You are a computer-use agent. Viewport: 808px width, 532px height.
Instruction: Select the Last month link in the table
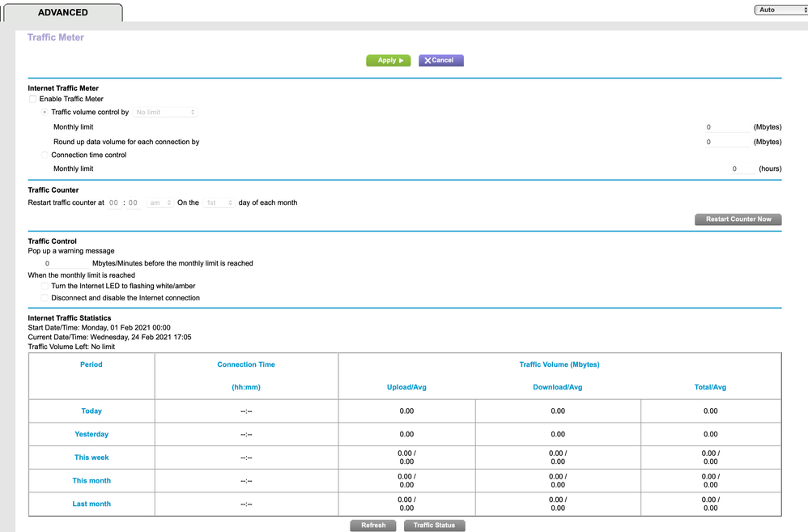91,504
